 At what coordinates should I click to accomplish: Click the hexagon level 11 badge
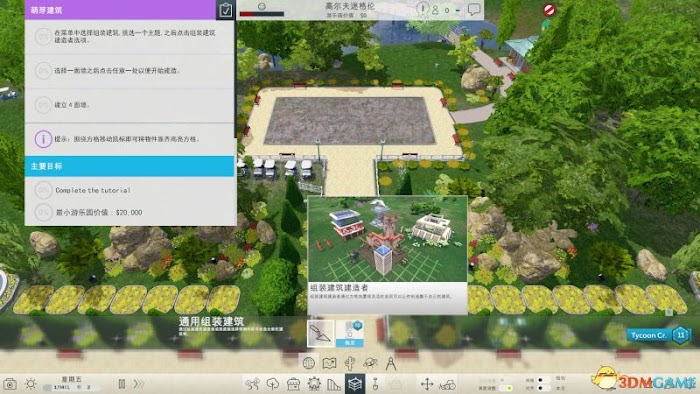[681, 335]
